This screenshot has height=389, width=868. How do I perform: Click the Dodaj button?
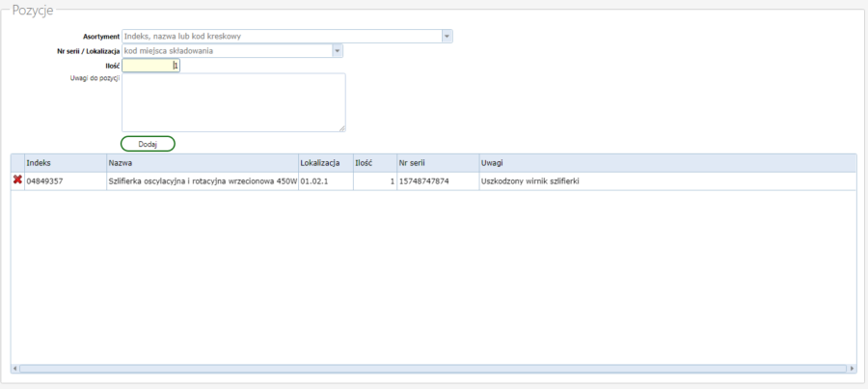click(x=148, y=144)
